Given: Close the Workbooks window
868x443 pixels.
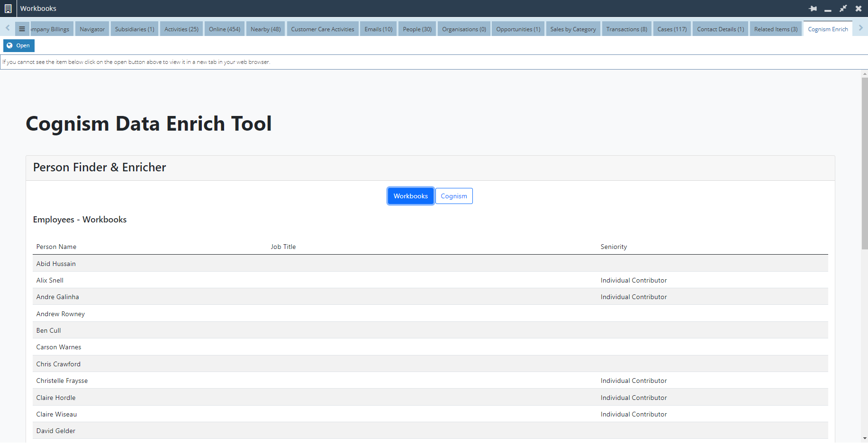Looking at the screenshot, I should (x=858, y=9).
